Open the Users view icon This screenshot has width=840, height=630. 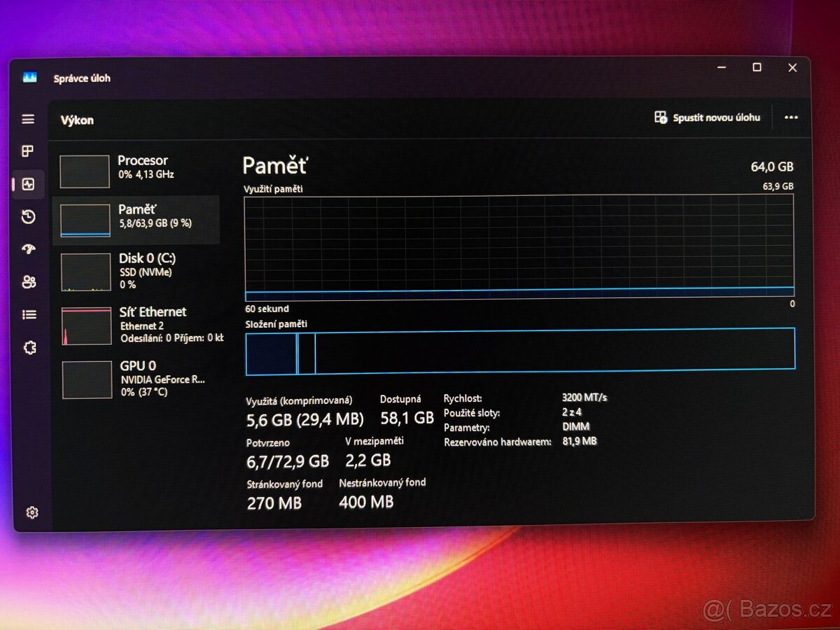click(28, 281)
